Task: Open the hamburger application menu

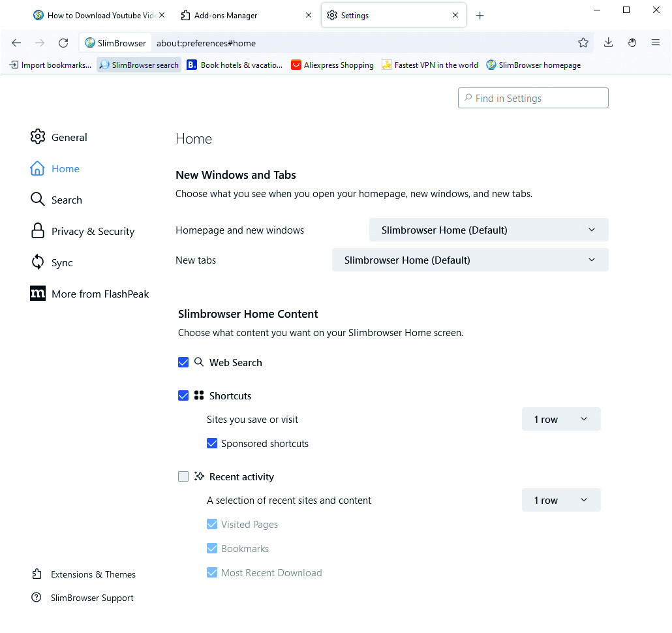Action: (655, 42)
